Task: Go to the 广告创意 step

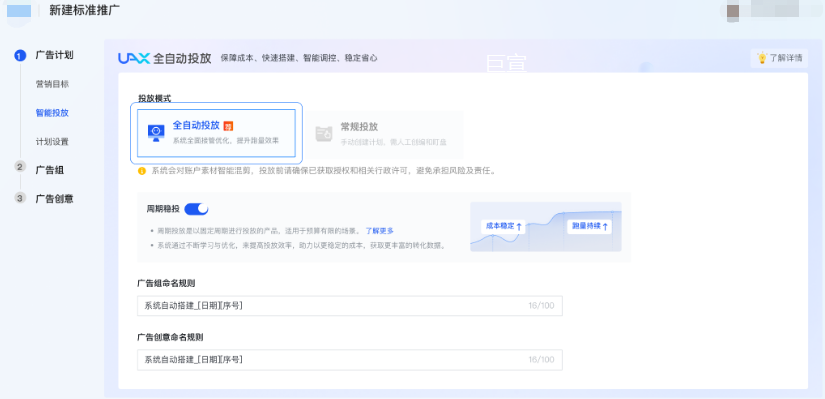Action: click(x=54, y=198)
